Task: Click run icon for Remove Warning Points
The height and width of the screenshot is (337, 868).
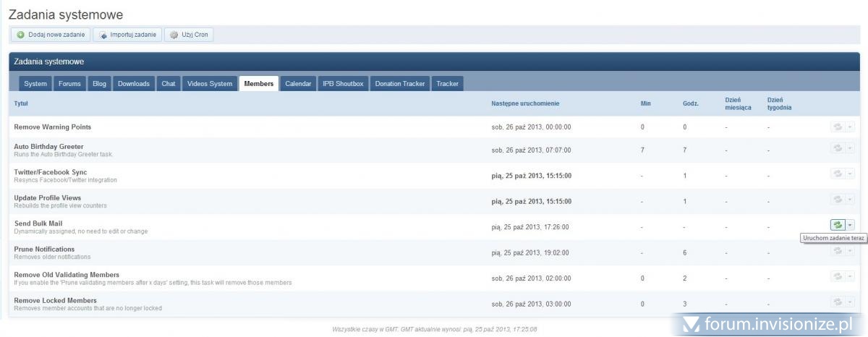Action: click(838, 127)
